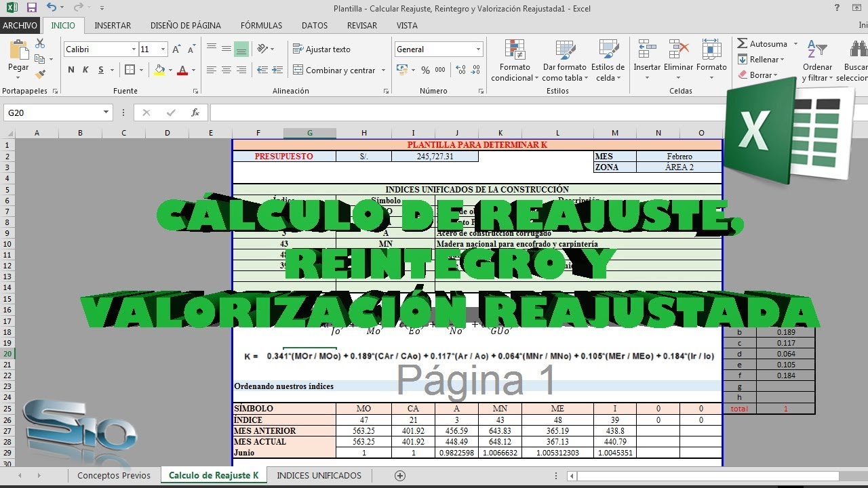Open the ARCHIVO tab

[20, 25]
